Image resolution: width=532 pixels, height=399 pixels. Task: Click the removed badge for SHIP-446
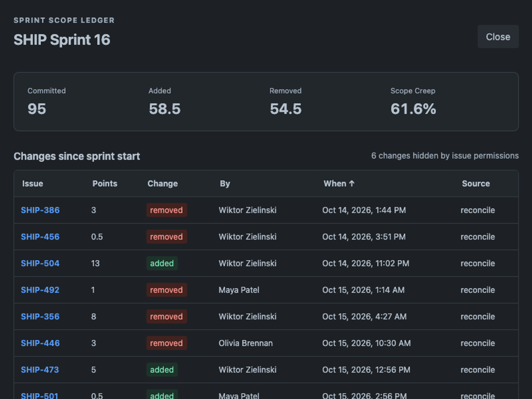coord(167,343)
